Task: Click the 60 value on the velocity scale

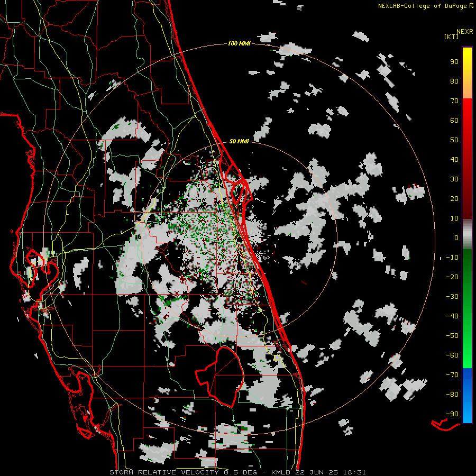Action: tap(454, 121)
